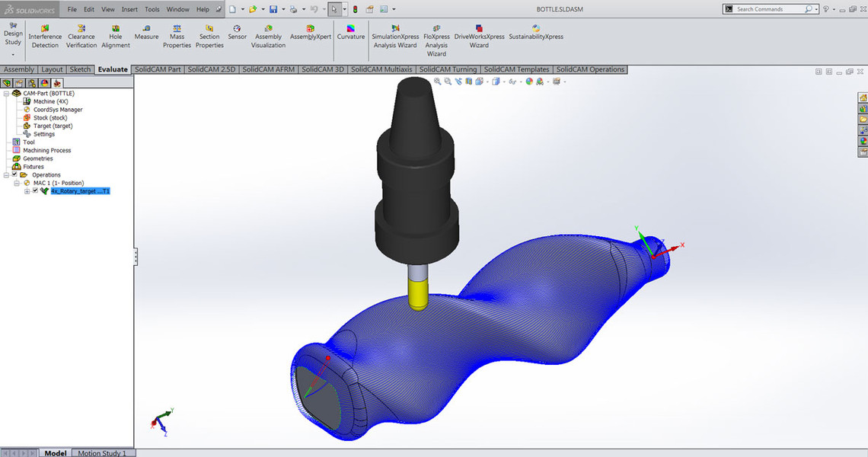Click Zoom to Area icon

point(448,81)
